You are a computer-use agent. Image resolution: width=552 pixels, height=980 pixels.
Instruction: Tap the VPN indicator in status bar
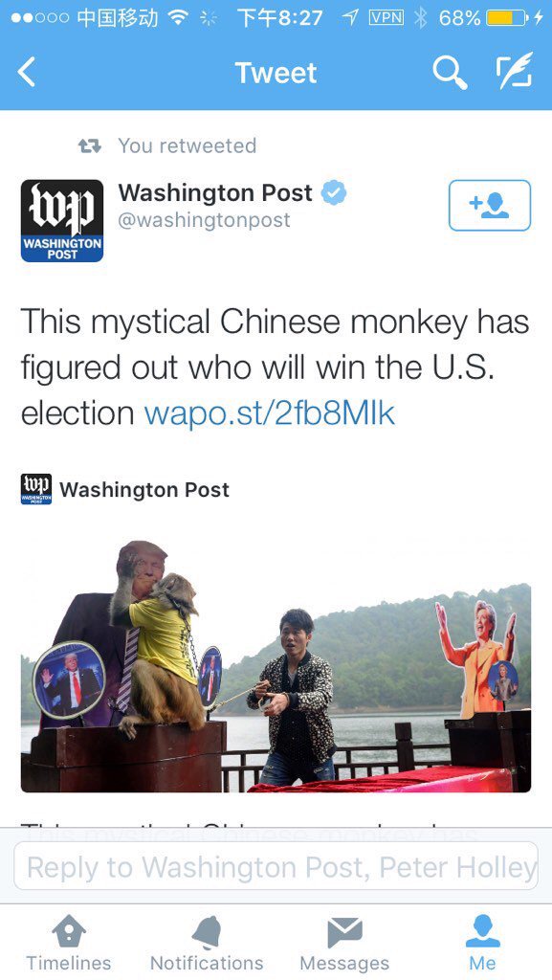pyautogui.click(x=386, y=17)
